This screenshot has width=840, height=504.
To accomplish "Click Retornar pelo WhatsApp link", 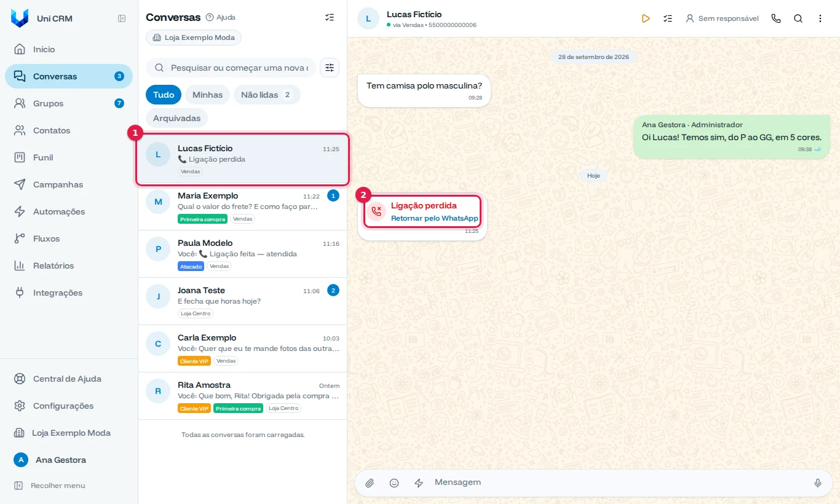I will pos(435,218).
